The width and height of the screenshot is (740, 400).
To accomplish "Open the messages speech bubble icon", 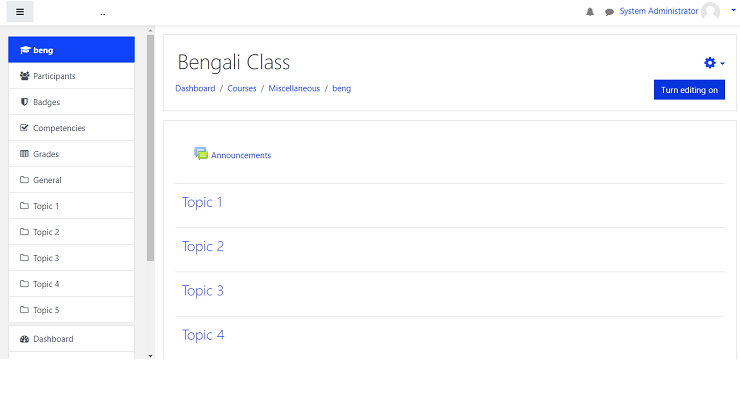I will click(609, 12).
